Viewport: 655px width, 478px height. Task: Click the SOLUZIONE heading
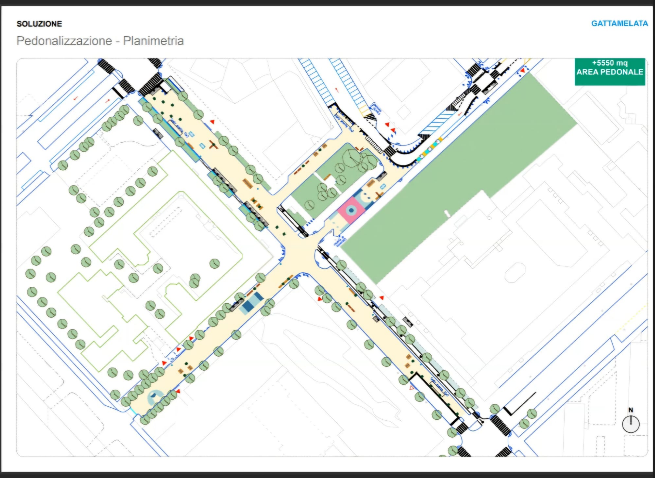[39, 23]
